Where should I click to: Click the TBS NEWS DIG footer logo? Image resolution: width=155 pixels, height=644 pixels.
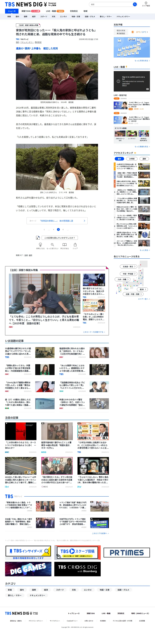click(x=21, y=613)
